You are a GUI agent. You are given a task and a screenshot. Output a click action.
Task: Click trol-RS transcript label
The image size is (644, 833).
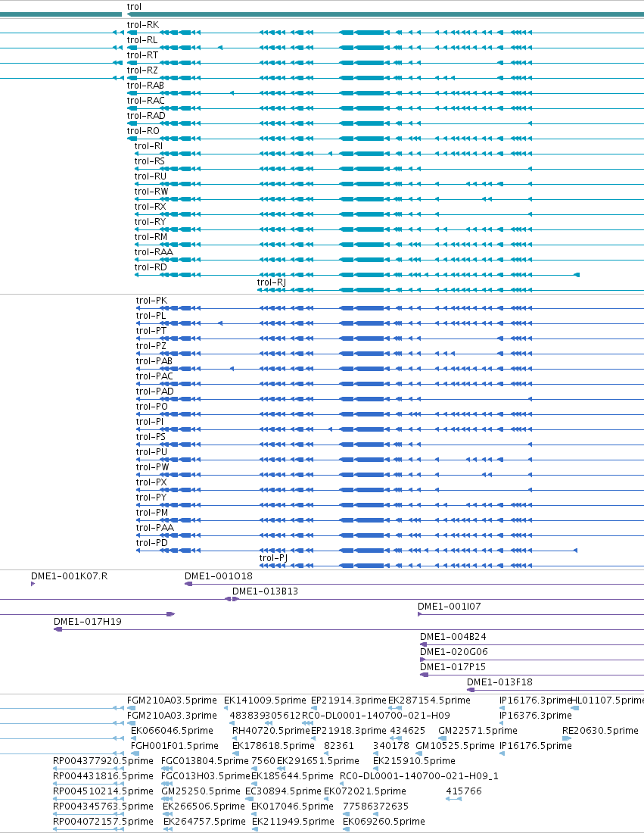(x=150, y=161)
